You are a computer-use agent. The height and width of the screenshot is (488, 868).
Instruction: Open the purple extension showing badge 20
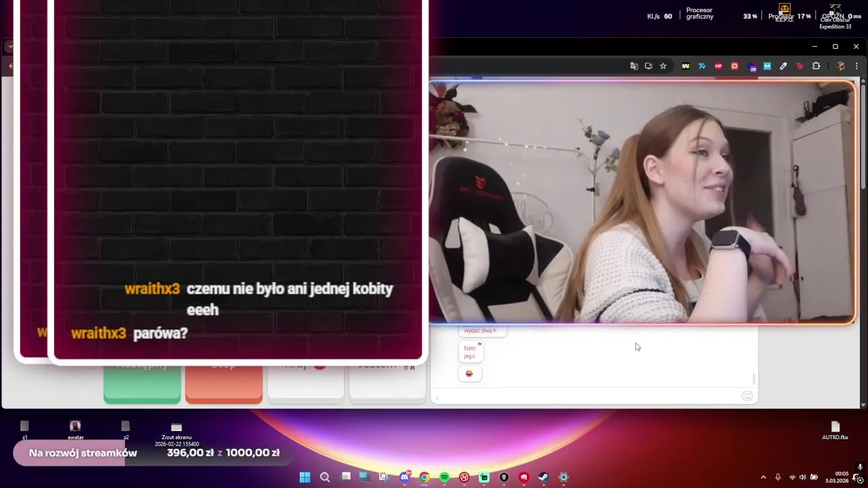pyautogui.click(x=751, y=66)
